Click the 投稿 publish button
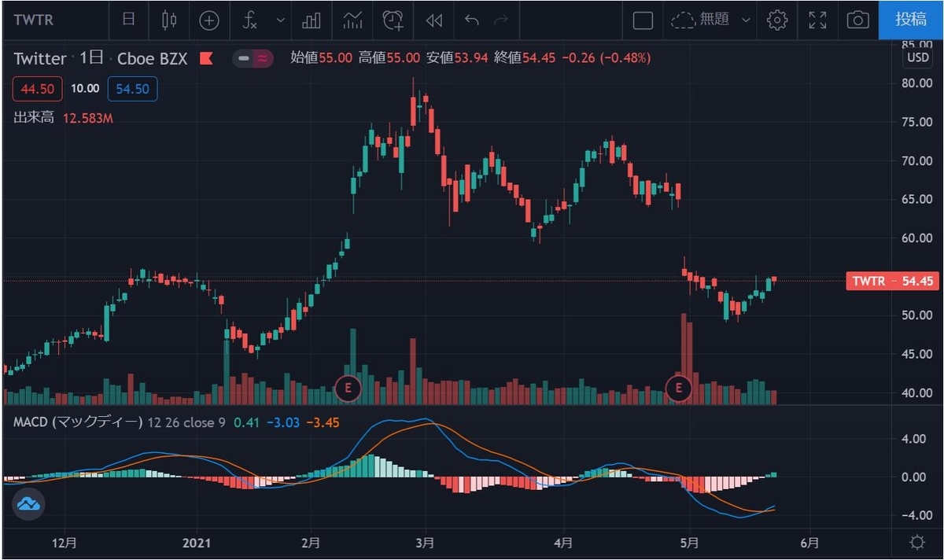Image resolution: width=944 pixels, height=560 pixels. pos(910,20)
